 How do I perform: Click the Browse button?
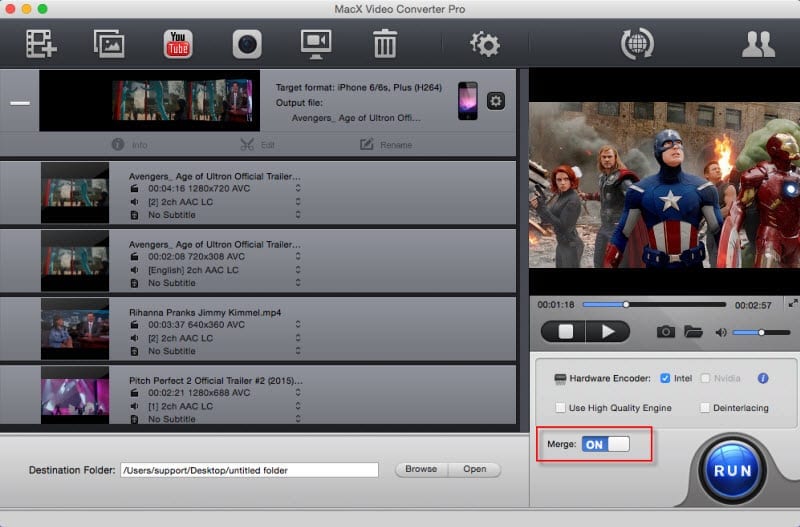point(421,469)
